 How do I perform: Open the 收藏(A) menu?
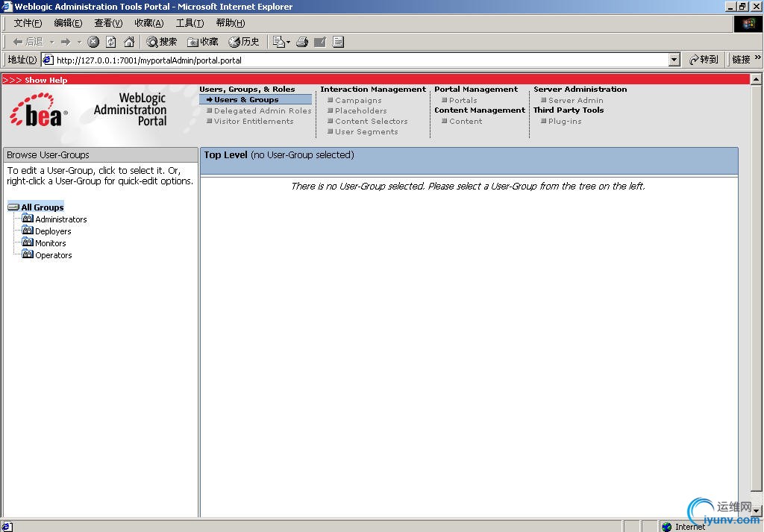point(149,23)
